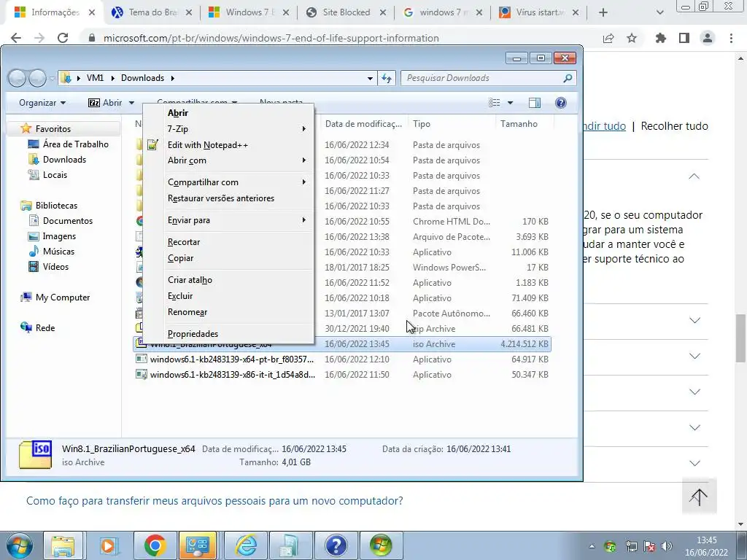Open Internet Explorer taskbar icon
747x560 pixels.
click(x=246, y=545)
